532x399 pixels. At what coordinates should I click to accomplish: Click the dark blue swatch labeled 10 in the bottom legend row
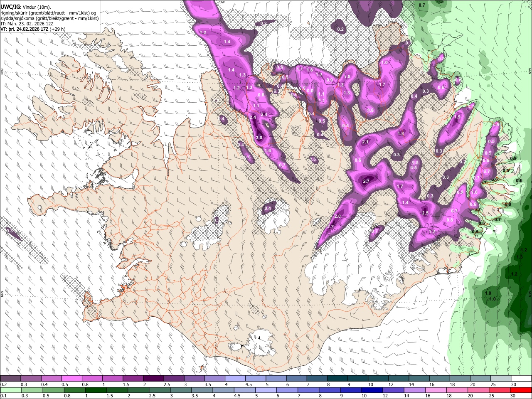[x=371, y=390]
